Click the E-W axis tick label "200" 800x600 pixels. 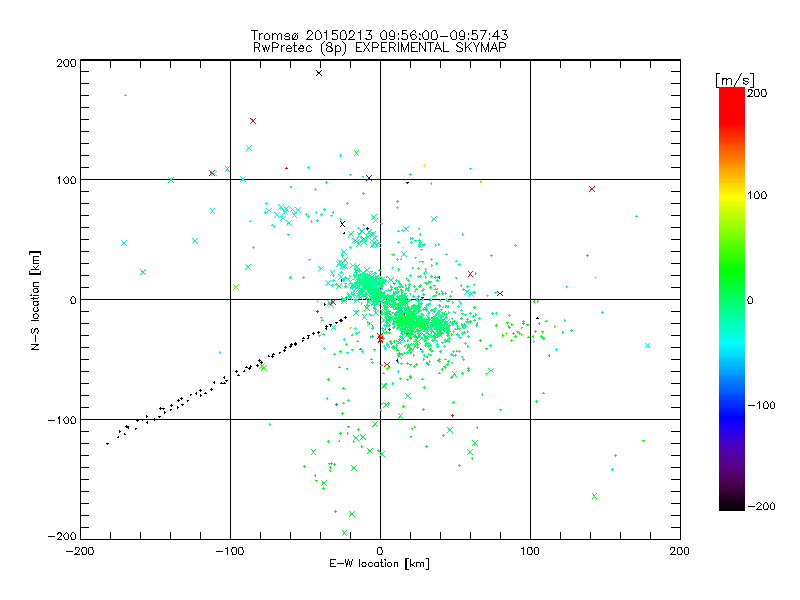pyautogui.click(x=679, y=551)
